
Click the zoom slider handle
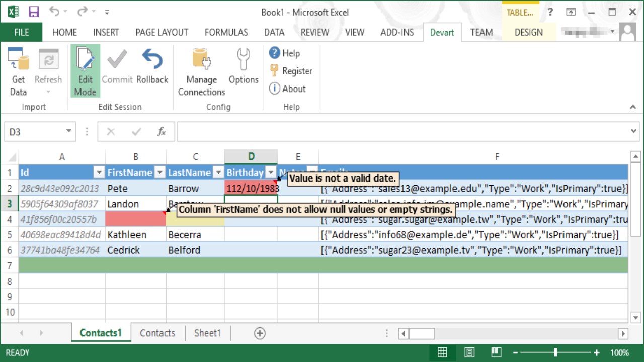[555, 352]
